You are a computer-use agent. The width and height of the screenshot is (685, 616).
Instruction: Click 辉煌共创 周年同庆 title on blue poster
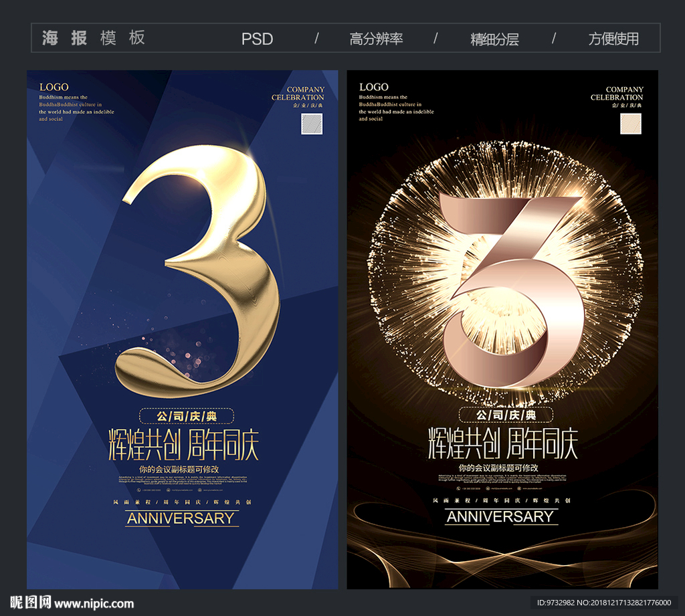coord(183,445)
